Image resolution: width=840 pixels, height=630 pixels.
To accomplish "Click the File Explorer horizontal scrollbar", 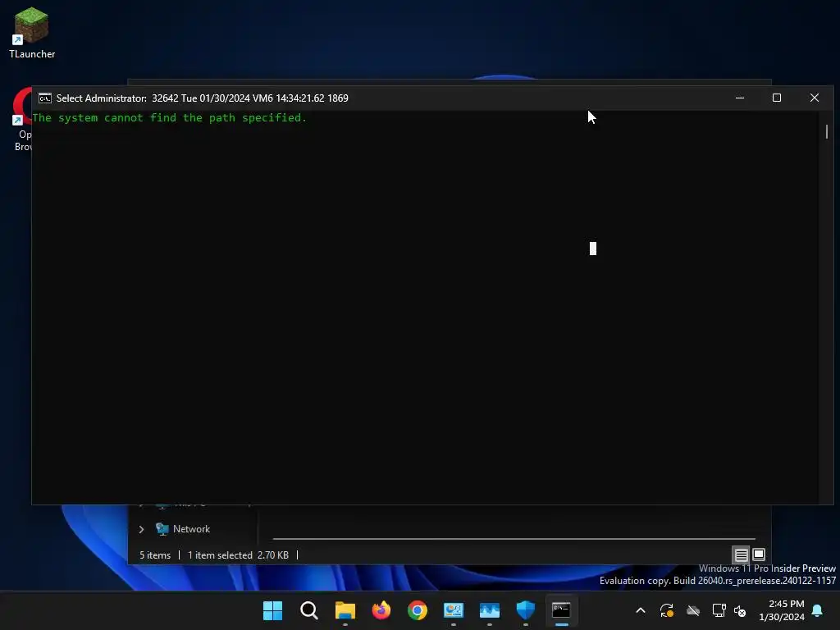I will coord(514,539).
